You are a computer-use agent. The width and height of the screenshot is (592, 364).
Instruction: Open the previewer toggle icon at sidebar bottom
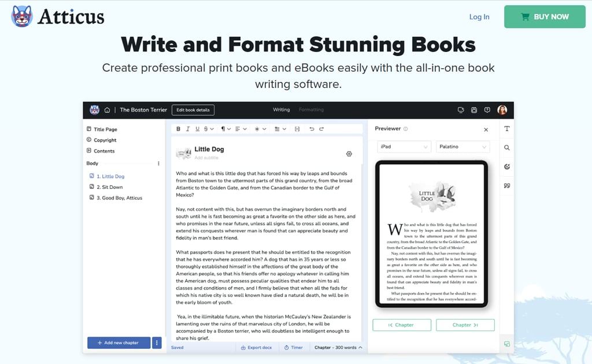pyautogui.click(x=506, y=344)
